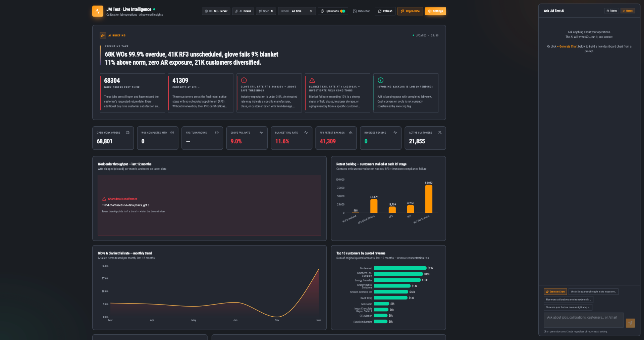The width and height of the screenshot is (644, 340).
Task: Open the Spec AI selector
Action: 266,11
